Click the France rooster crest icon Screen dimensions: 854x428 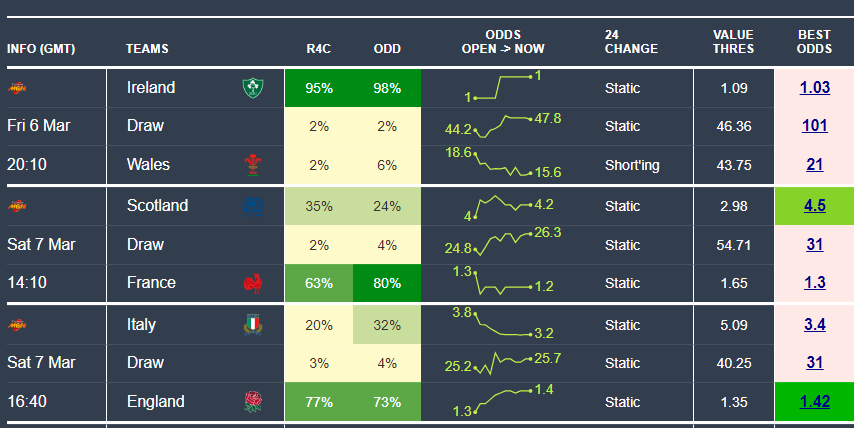click(250, 283)
